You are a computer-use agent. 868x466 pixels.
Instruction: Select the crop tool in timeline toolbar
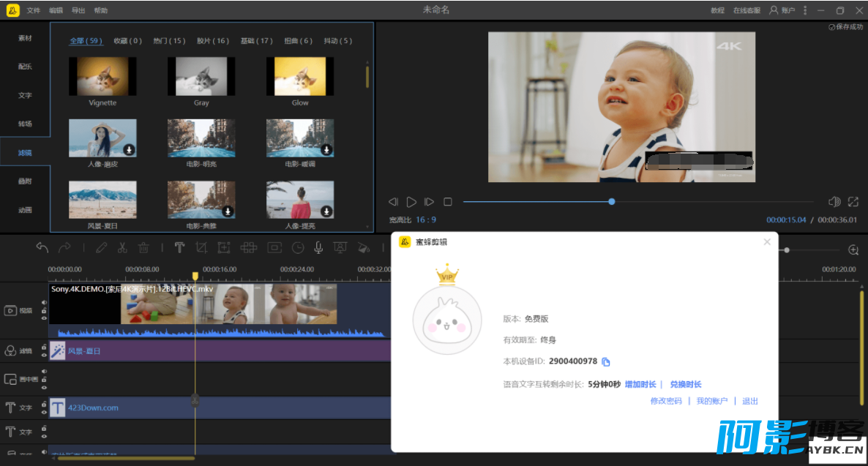pyautogui.click(x=201, y=248)
